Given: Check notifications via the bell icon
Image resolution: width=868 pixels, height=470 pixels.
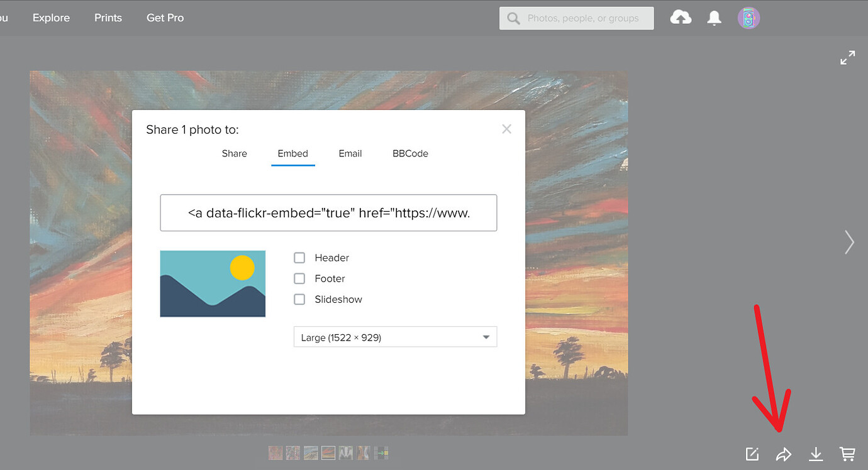Looking at the screenshot, I should tap(714, 18).
